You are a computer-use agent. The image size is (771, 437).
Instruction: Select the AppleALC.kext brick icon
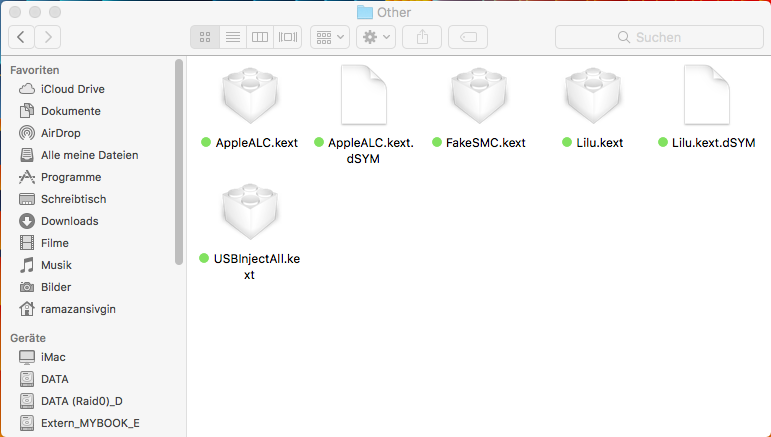pyautogui.click(x=250, y=95)
